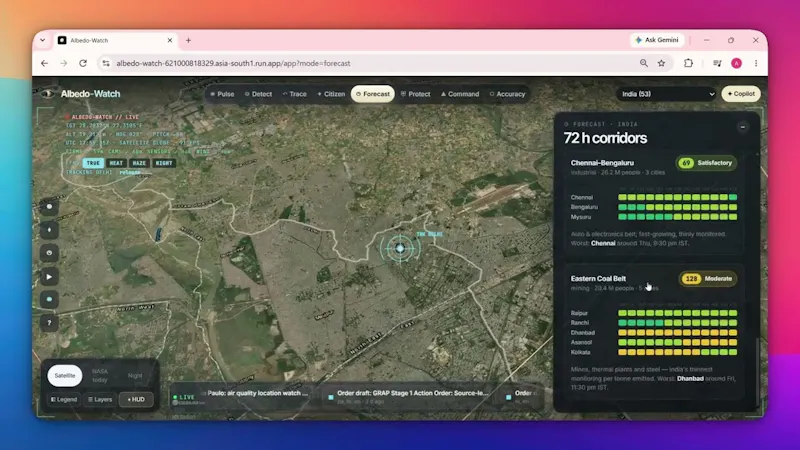800x450 pixels.
Task: Reload the Albedo-Watch page
Action: click(83, 63)
